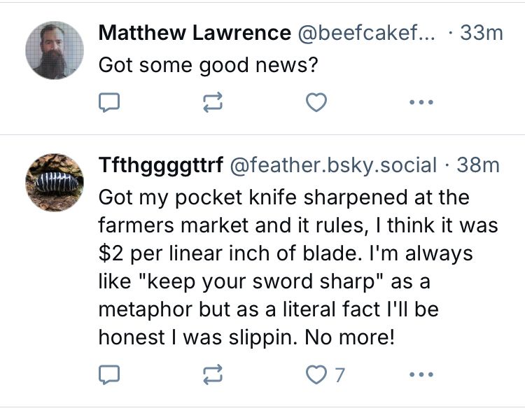The width and height of the screenshot is (525, 420).
Task: Click the 38m timestamp
Action: pyautogui.click(x=478, y=165)
